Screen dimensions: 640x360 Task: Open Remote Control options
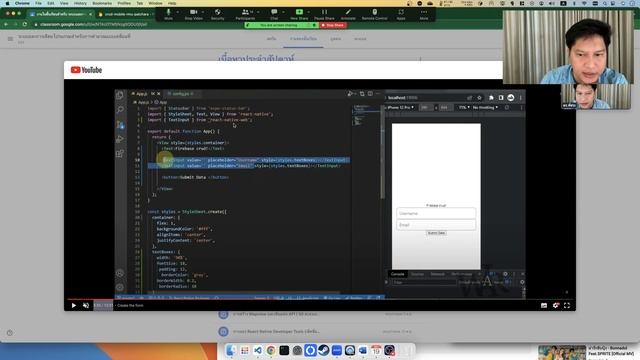coord(375,14)
